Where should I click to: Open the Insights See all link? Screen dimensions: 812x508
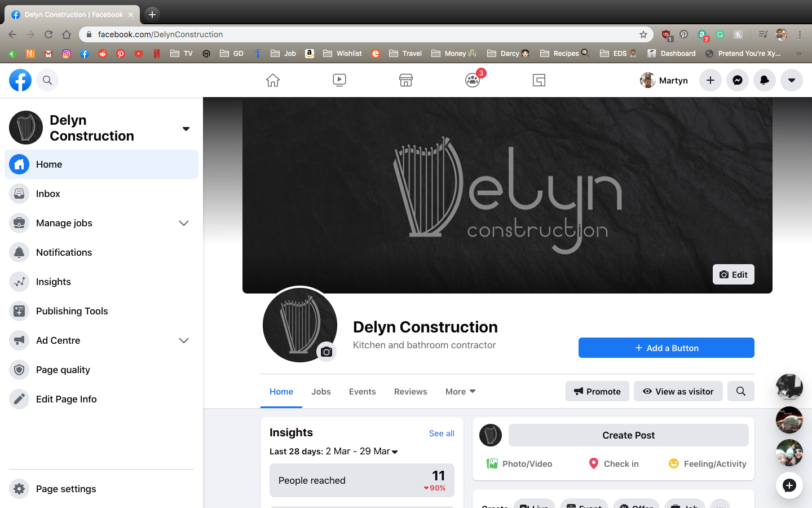(442, 433)
